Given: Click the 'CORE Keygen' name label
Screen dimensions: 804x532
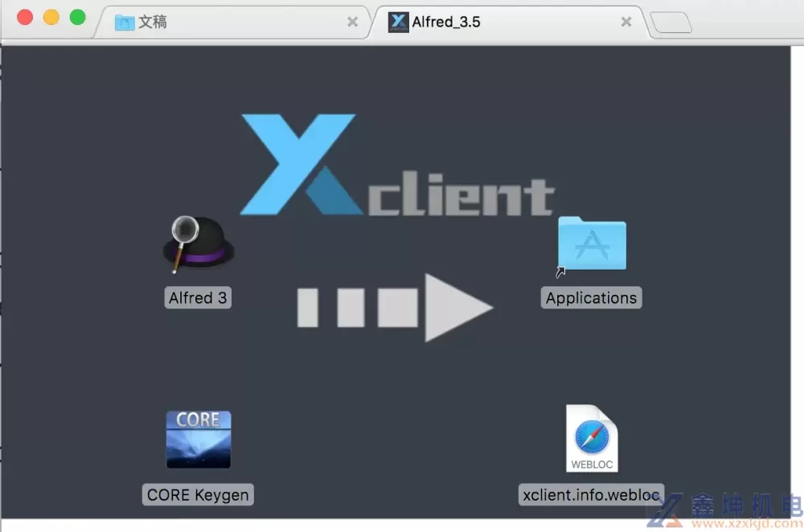Looking at the screenshot, I should [x=198, y=494].
